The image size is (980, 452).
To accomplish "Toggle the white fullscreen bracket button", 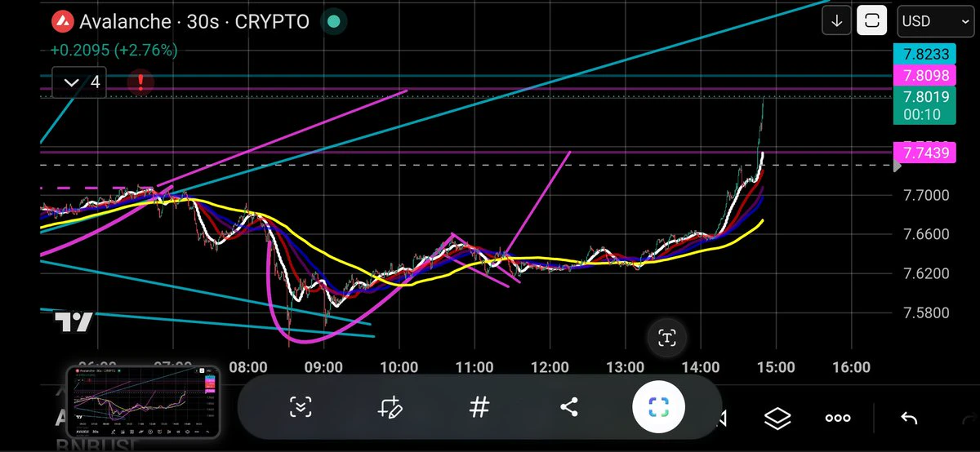I will [872, 21].
